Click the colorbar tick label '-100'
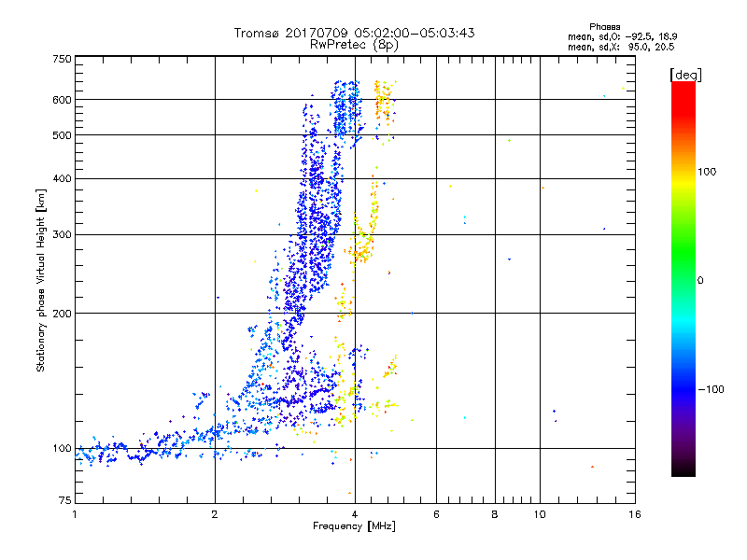Viewport: 747px width, 560px height. coord(711,389)
